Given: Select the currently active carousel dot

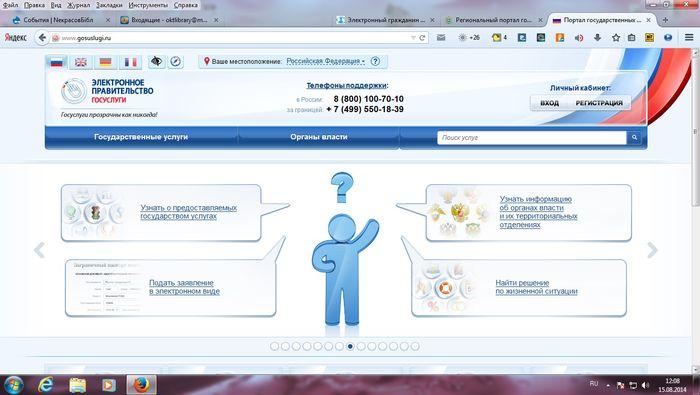Looking at the screenshot, I should click(x=350, y=346).
